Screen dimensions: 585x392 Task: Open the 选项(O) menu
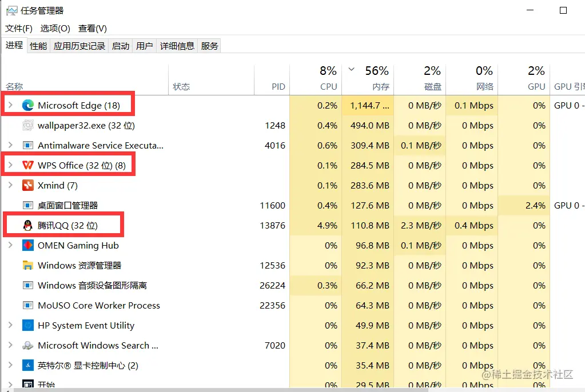coord(55,29)
